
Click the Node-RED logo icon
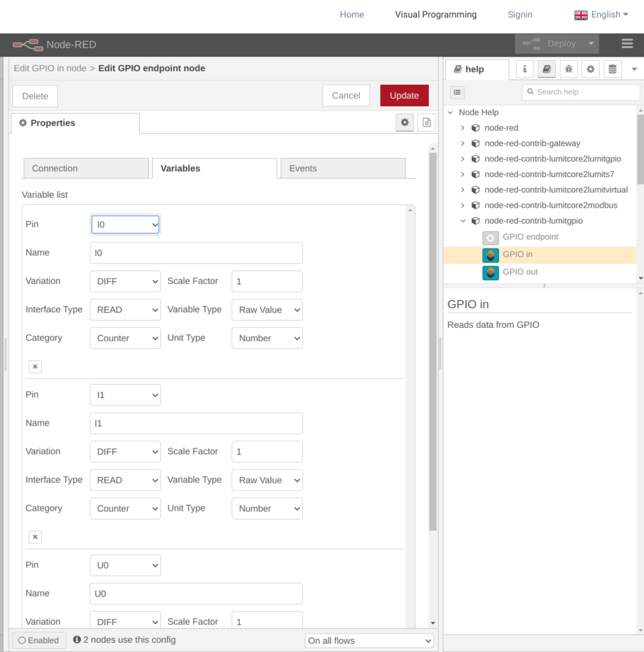(28, 45)
